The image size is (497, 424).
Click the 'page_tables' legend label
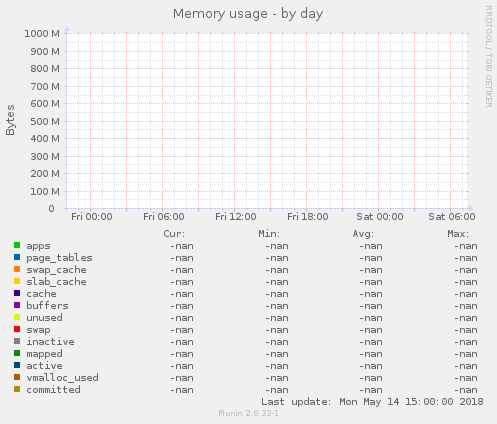(59, 258)
